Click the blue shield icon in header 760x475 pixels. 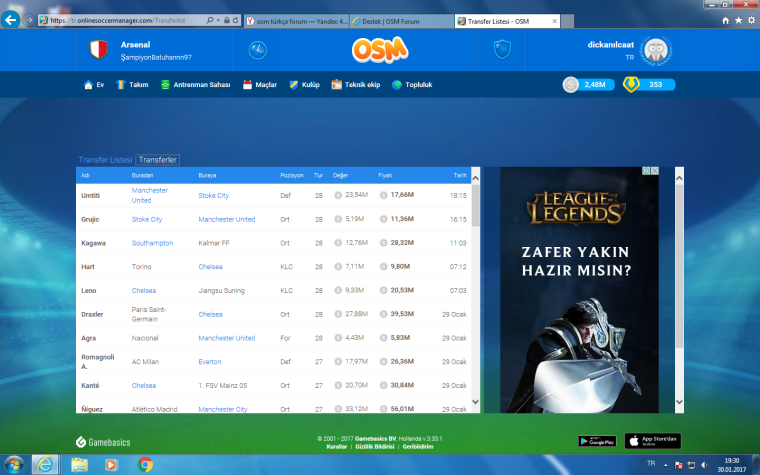pyautogui.click(x=502, y=49)
